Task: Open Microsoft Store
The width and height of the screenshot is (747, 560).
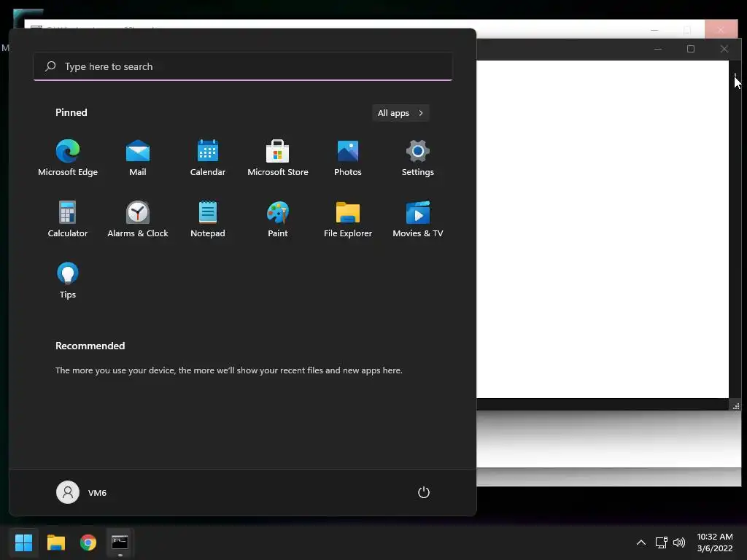Action: (278, 158)
